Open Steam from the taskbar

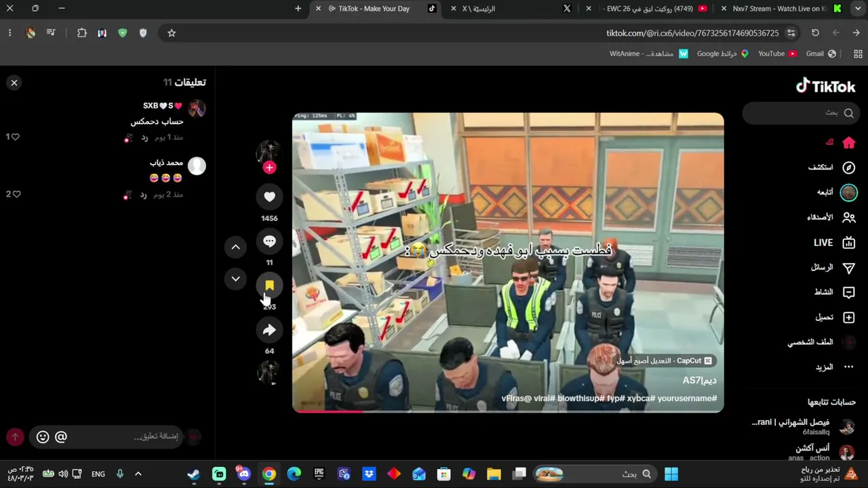[194, 474]
